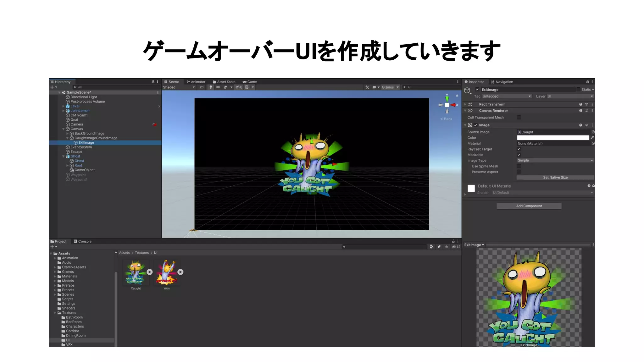Click the Cinemachine icon beside Camera

tap(154, 124)
